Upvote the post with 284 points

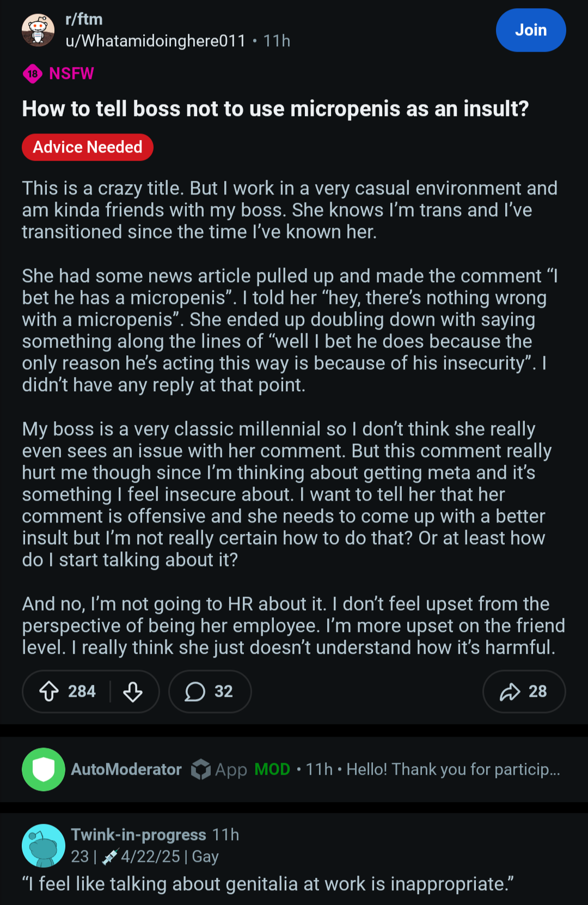(49, 691)
